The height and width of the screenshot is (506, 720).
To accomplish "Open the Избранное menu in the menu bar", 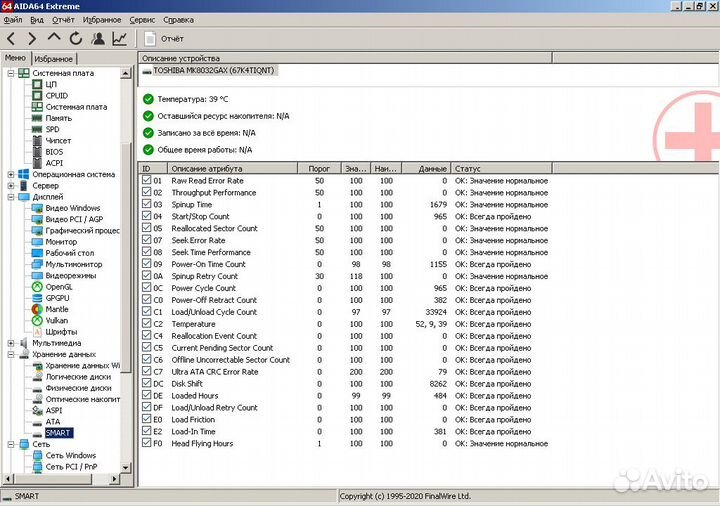I will pyautogui.click(x=102, y=20).
